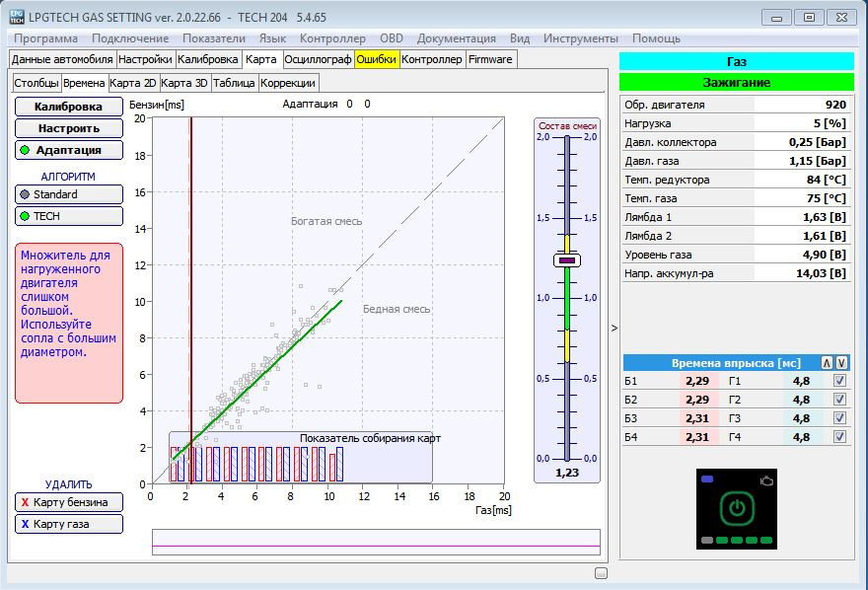Click the Калибровка button on left panel

(69, 107)
